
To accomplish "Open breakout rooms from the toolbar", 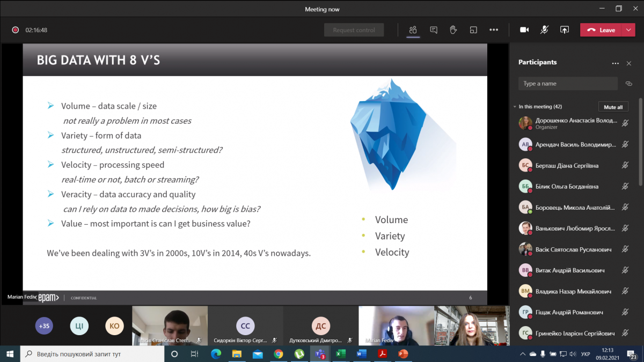I will (x=473, y=30).
